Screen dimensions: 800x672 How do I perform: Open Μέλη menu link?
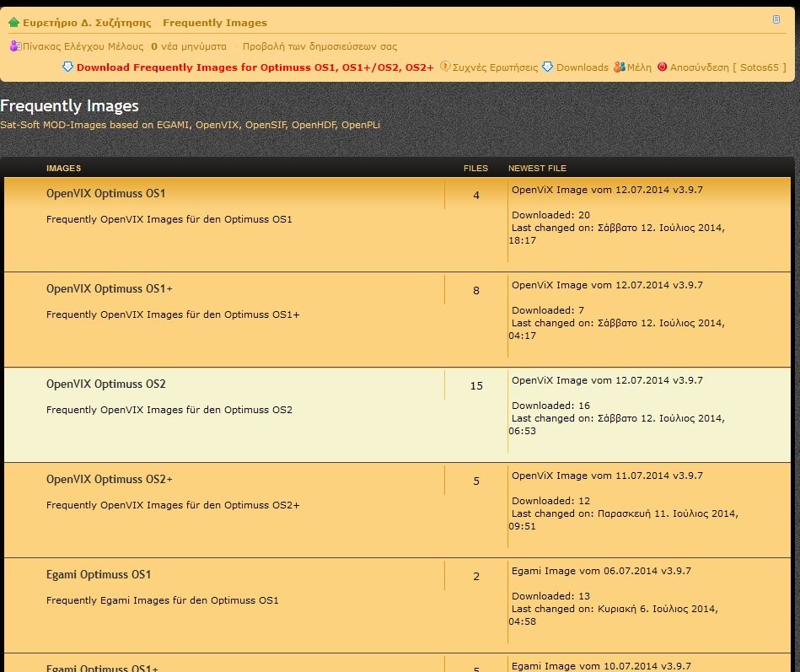(x=639, y=67)
